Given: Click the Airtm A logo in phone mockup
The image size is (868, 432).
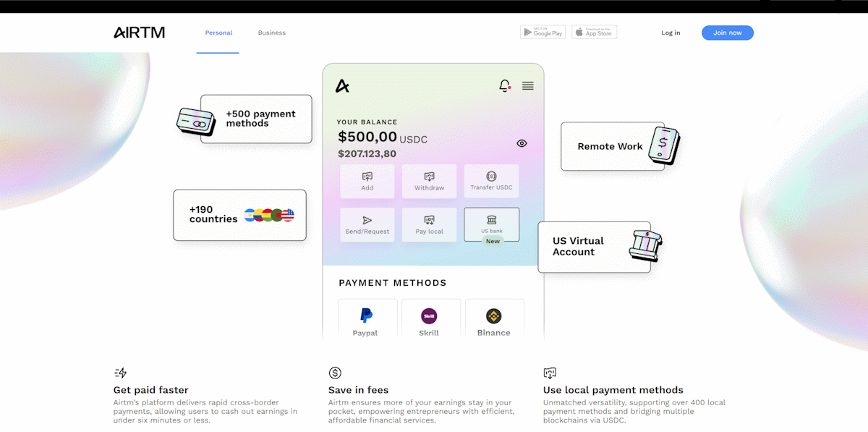Looking at the screenshot, I should pyautogui.click(x=342, y=86).
